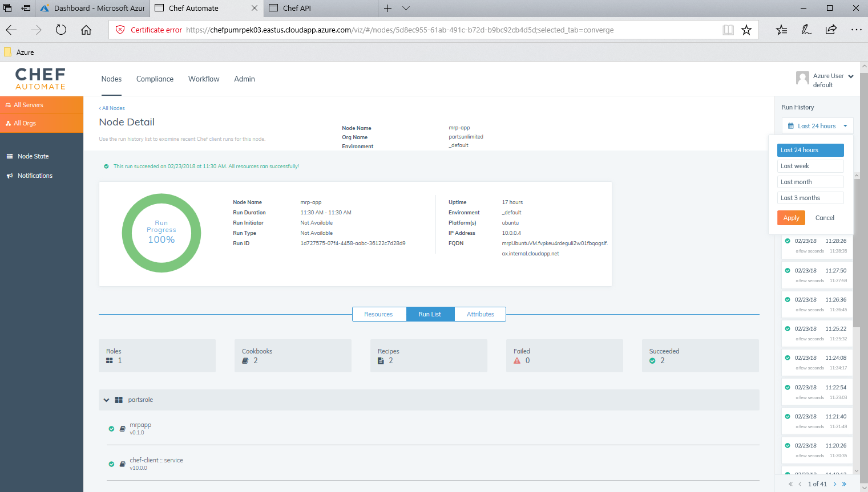Switch to the Attributes tab
This screenshot has width=868, height=492.
(480, 314)
